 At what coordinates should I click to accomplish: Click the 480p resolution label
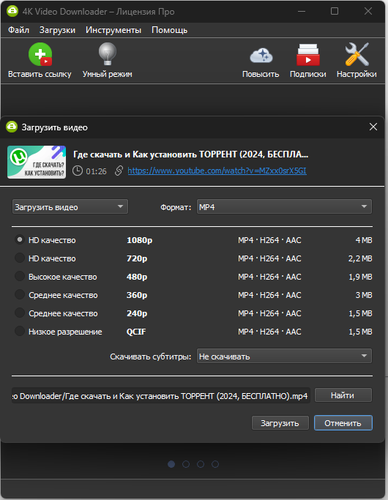point(137,277)
